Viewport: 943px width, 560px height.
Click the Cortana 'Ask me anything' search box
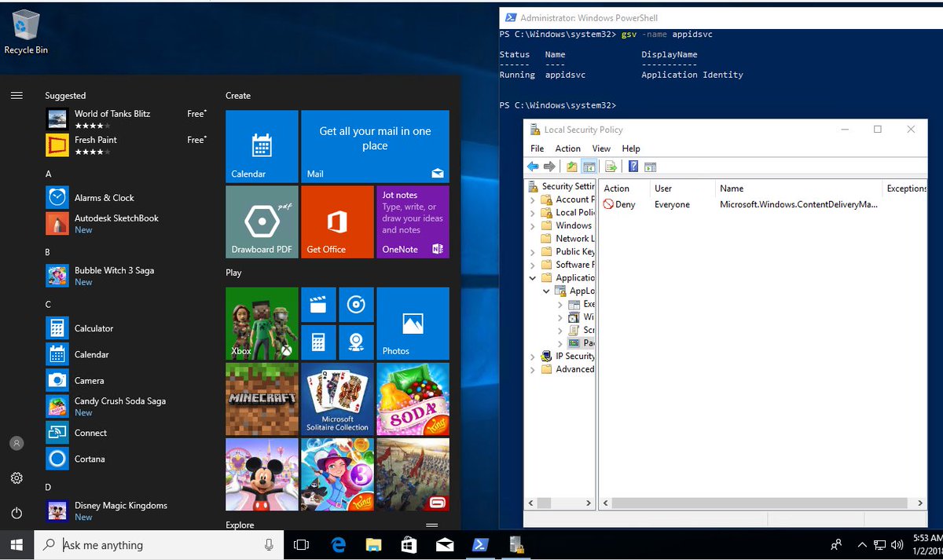tap(158, 544)
